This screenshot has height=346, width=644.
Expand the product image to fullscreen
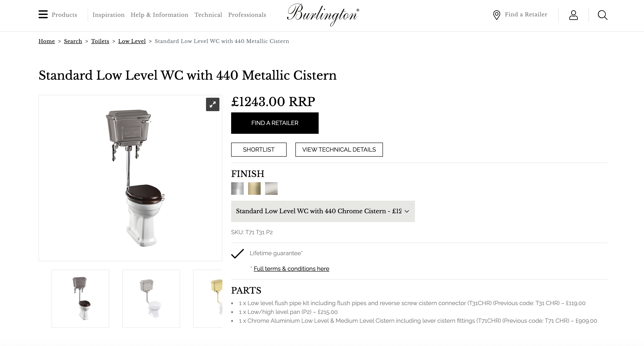(x=213, y=104)
